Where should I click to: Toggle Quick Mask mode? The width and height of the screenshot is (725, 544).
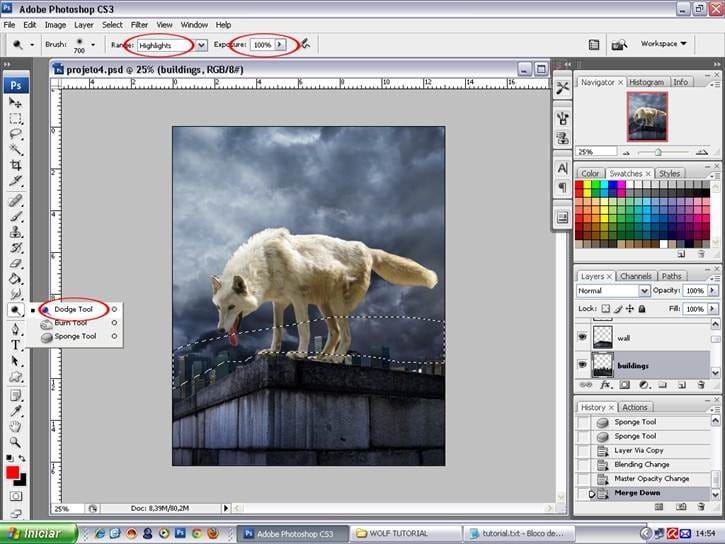[x=16, y=496]
